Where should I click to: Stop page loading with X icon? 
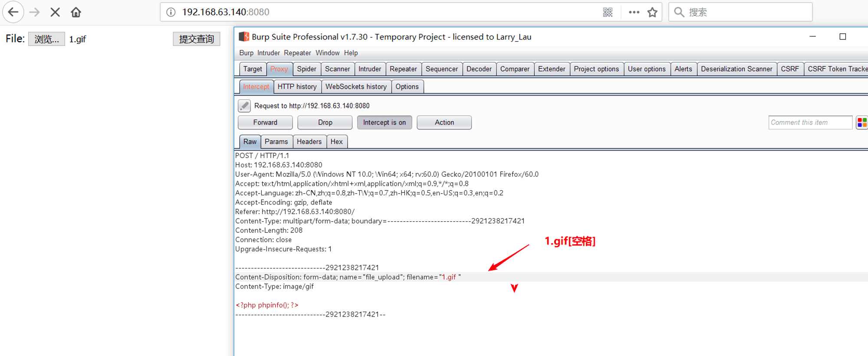coord(55,12)
